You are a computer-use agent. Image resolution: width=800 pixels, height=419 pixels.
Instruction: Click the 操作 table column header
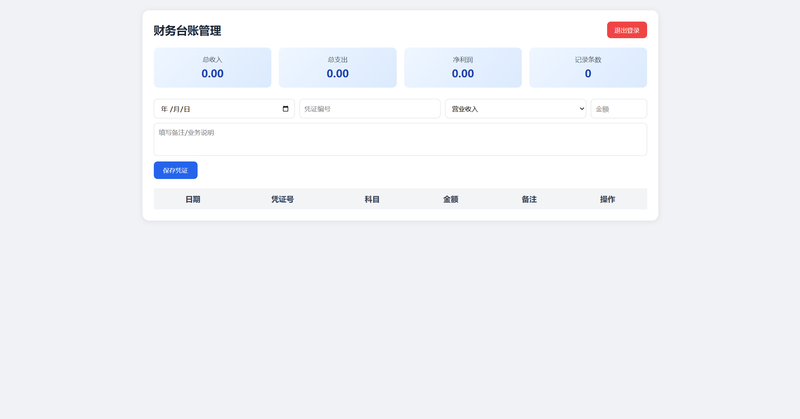click(608, 199)
